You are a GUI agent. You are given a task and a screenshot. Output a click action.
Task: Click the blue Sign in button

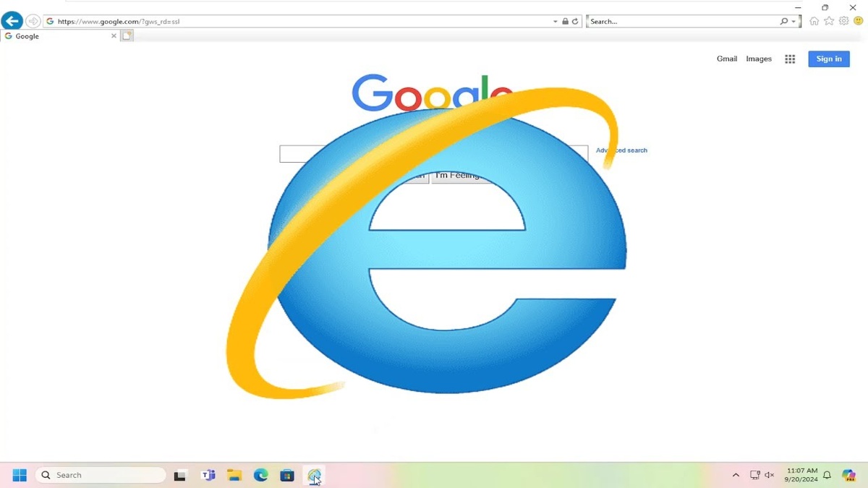829,59
